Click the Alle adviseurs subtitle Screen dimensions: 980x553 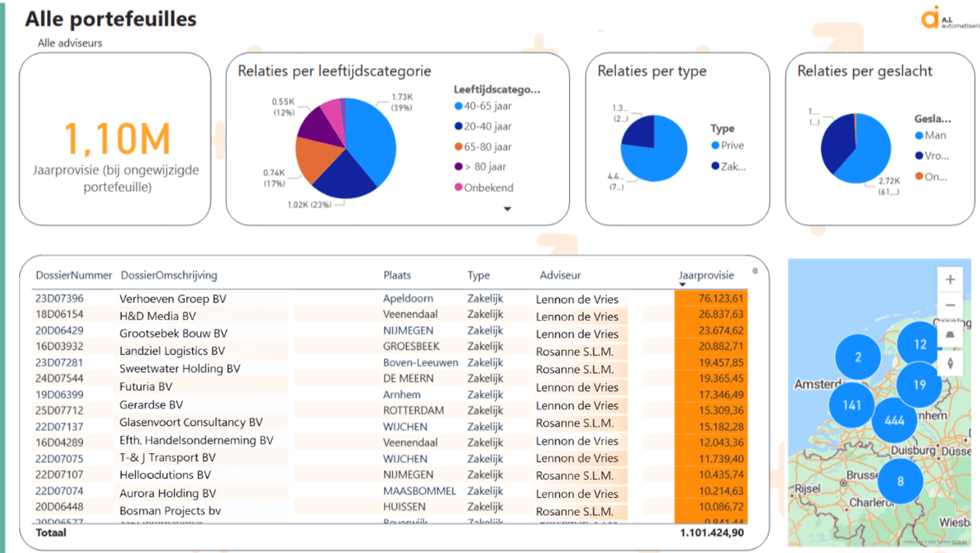70,43
